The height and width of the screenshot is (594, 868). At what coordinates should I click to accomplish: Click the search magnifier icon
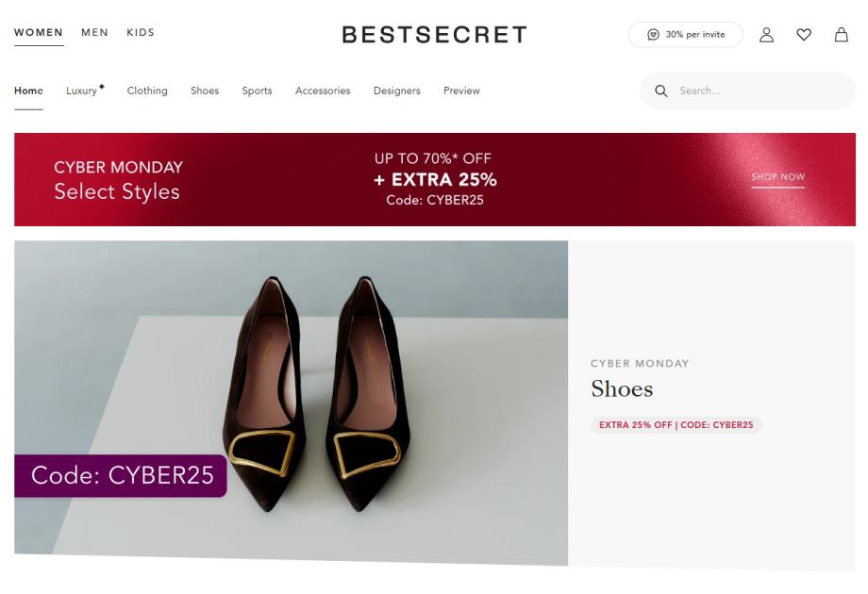[661, 91]
